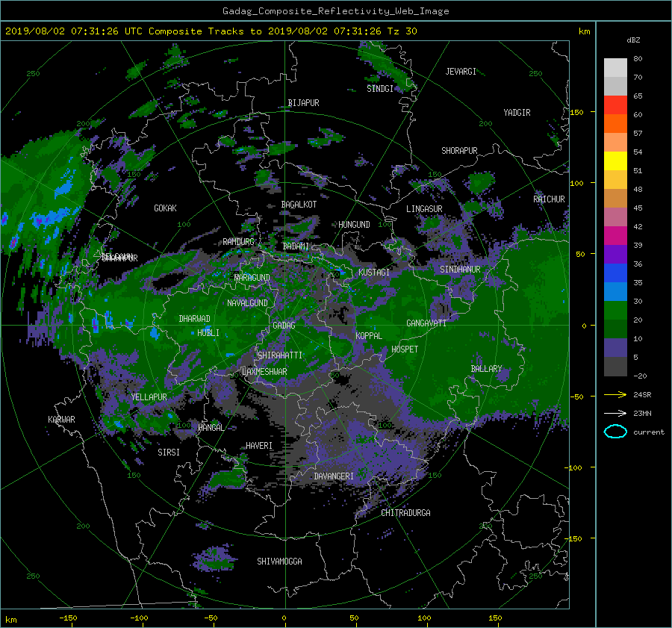Click the KARWAR city label
Screen dimensions: 672x628
point(61,420)
